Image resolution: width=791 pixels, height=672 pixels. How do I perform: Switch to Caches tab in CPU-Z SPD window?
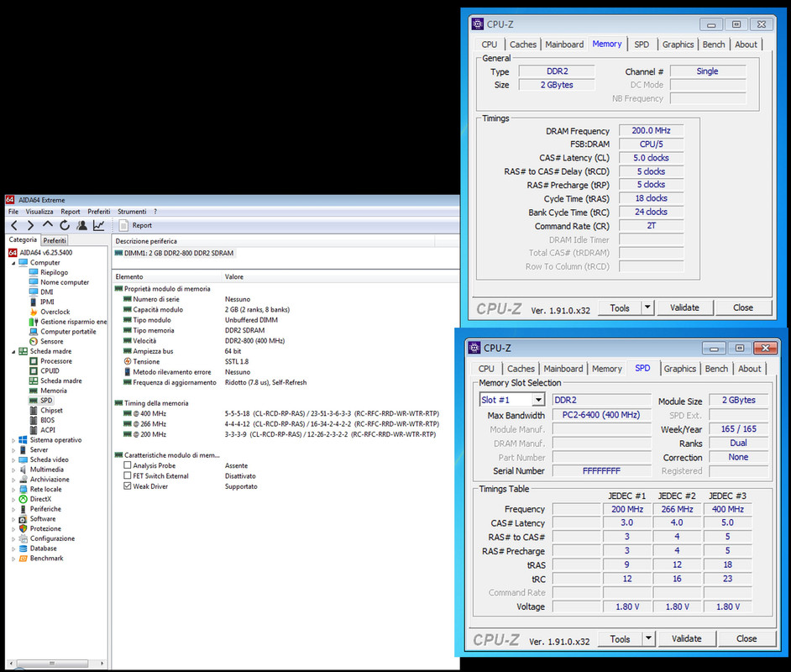521,369
